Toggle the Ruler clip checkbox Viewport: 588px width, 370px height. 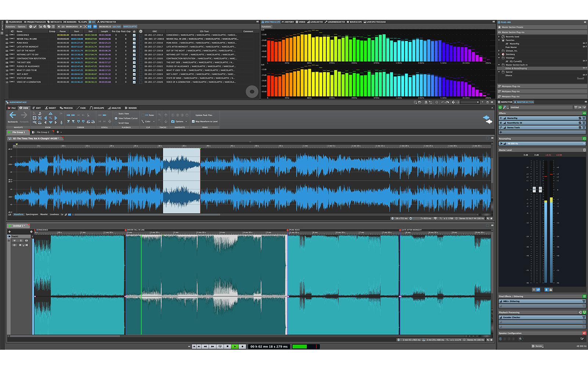coord(143,115)
